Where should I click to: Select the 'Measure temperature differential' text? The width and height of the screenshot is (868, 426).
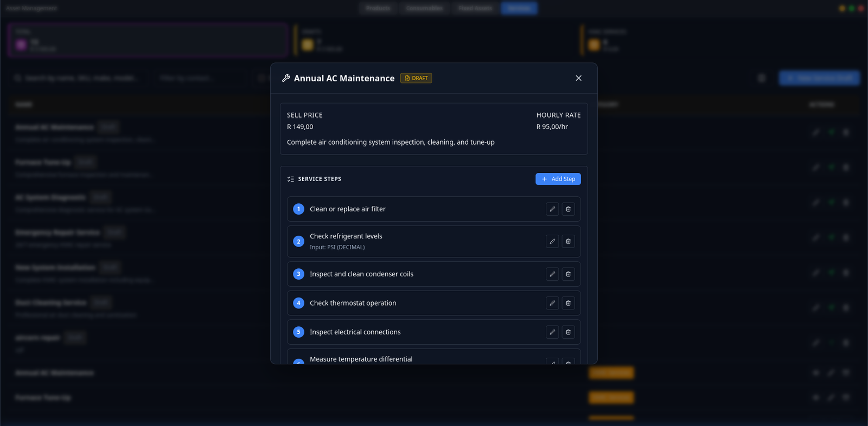361,359
